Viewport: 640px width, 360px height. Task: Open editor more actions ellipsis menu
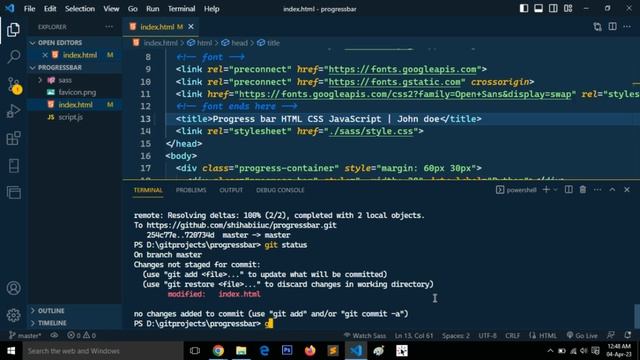[x=627, y=27]
